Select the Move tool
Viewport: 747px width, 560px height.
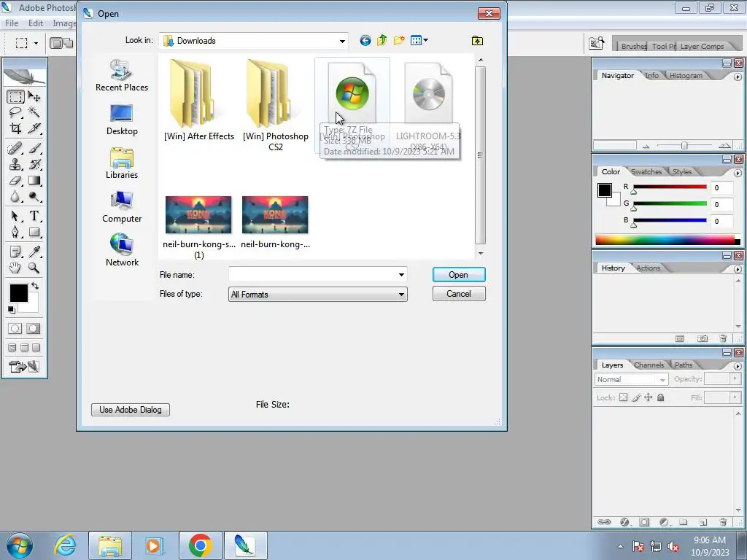click(34, 97)
